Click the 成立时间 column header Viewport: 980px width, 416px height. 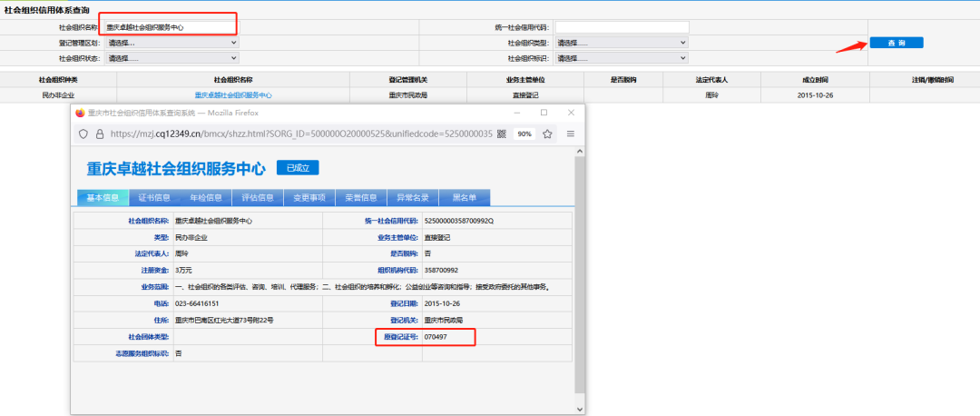coord(816,80)
